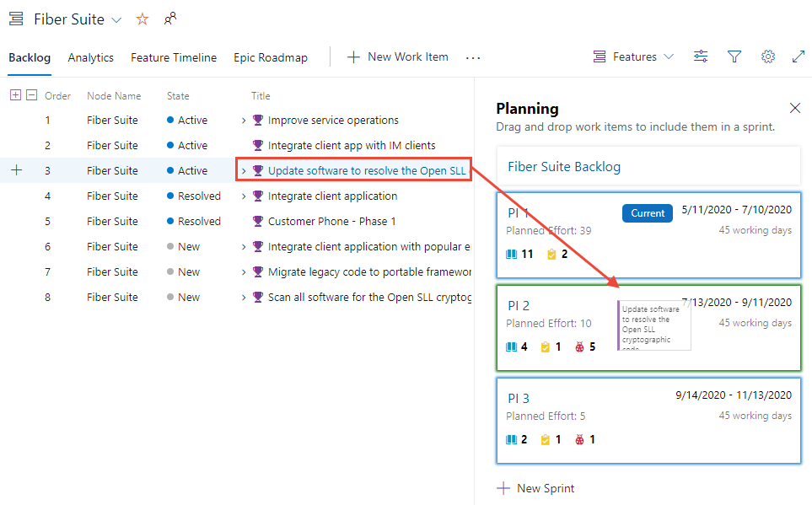Click PI 3 bugs count icon
The image size is (812, 505).
(x=579, y=439)
